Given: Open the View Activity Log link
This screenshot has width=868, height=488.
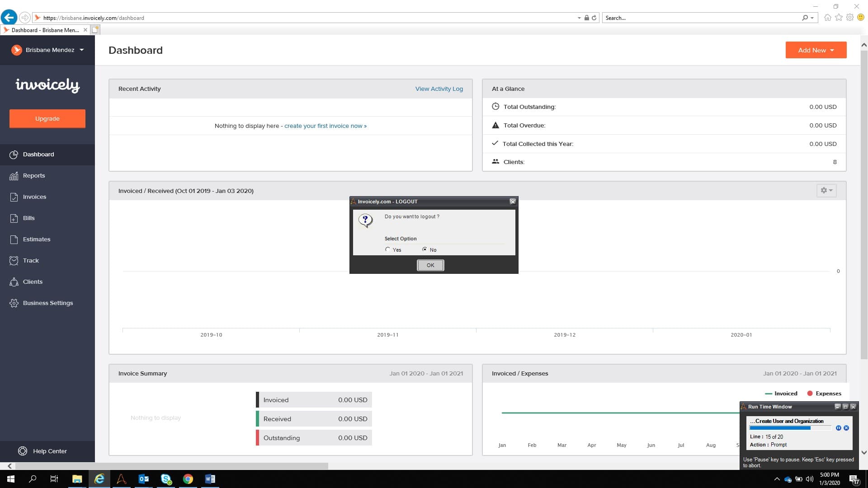Looking at the screenshot, I should 439,89.
